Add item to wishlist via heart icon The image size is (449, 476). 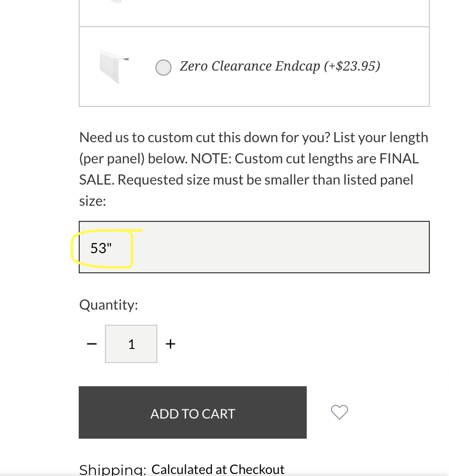(339, 412)
